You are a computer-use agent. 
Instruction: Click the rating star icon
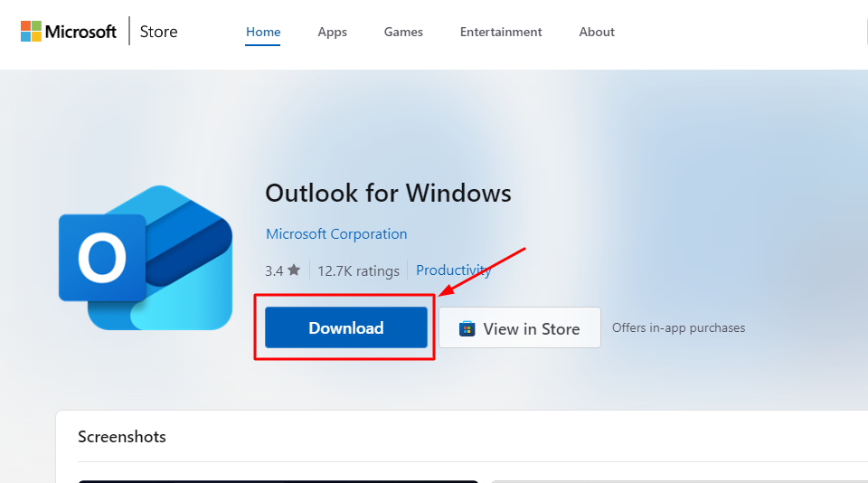point(294,270)
